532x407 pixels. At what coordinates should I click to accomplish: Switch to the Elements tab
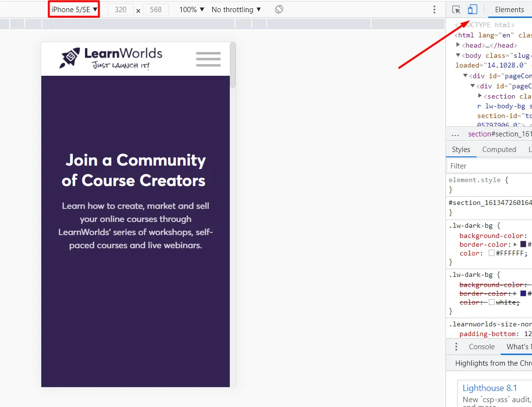point(509,10)
